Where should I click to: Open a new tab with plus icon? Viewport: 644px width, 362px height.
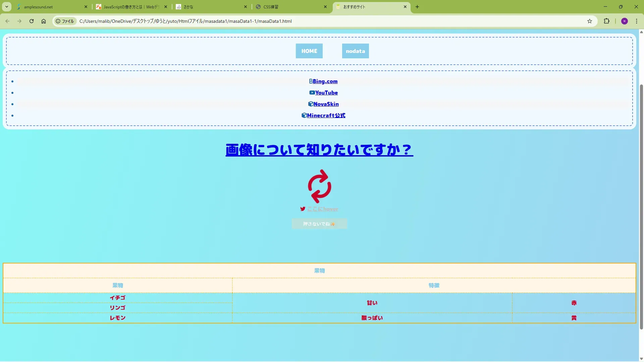tap(417, 7)
